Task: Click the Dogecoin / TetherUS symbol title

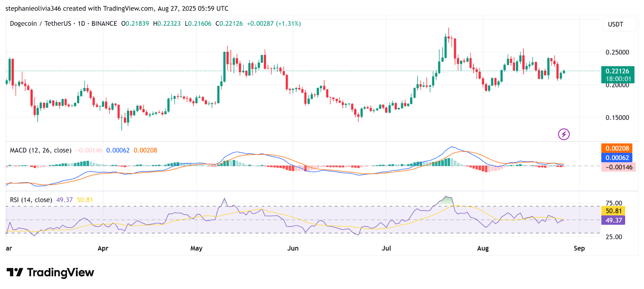Action: pyautogui.click(x=40, y=24)
